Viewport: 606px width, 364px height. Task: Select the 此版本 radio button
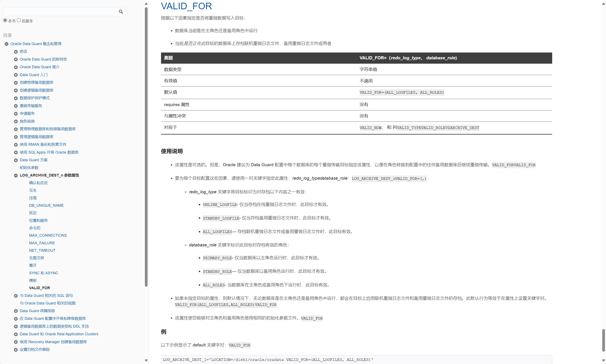(x=19, y=20)
